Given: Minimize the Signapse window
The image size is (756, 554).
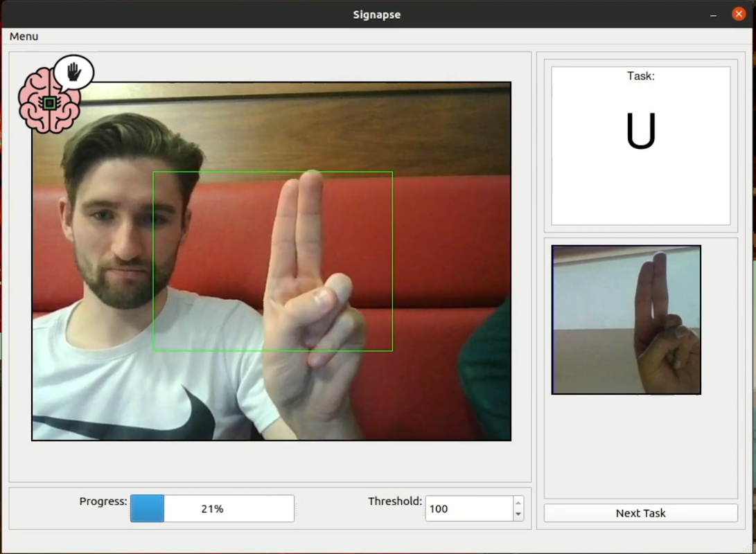Looking at the screenshot, I should [x=712, y=14].
